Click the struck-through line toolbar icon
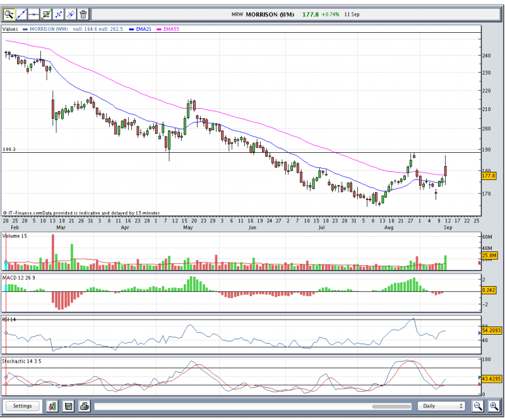This screenshot has width=505, height=420. point(71,13)
